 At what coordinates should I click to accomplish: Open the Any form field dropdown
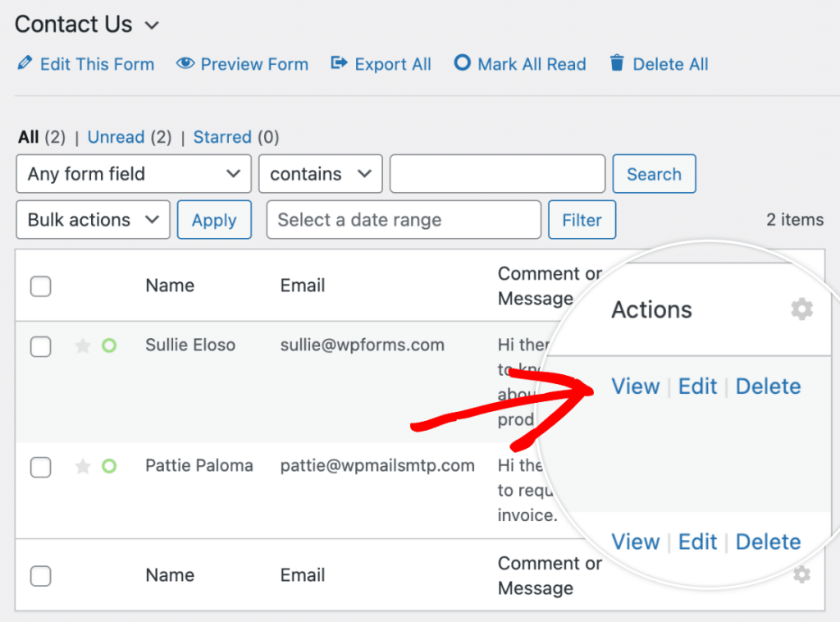133,174
